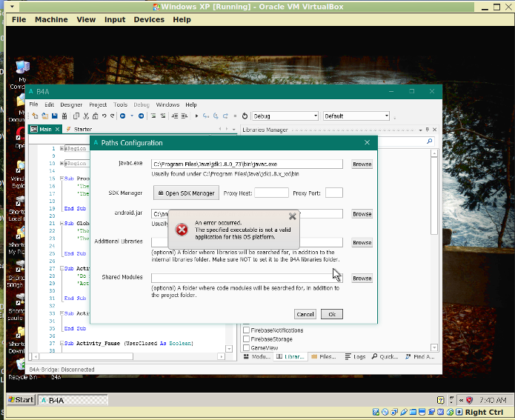Screen dimensions: 515x420
Task: Open the B4A Tools menu
Action: (120, 104)
